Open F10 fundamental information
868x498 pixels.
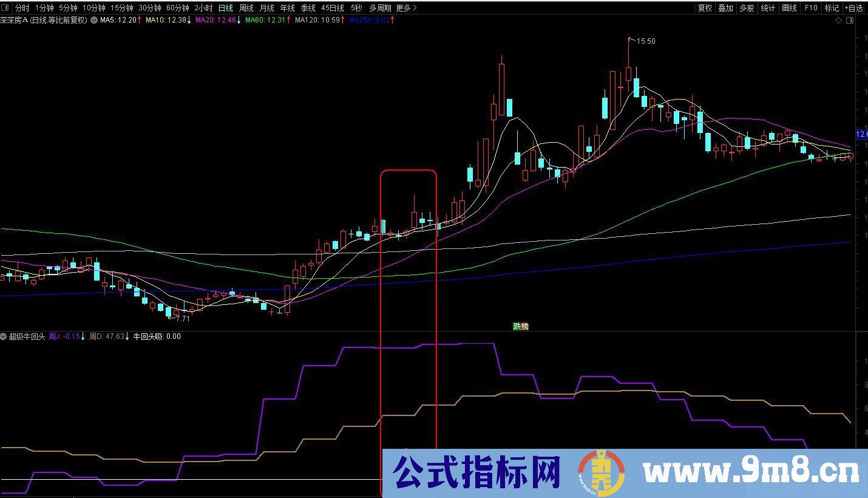tap(810, 8)
